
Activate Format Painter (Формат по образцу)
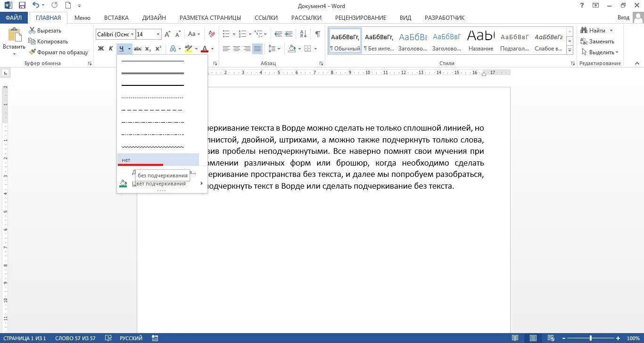[x=58, y=52]
